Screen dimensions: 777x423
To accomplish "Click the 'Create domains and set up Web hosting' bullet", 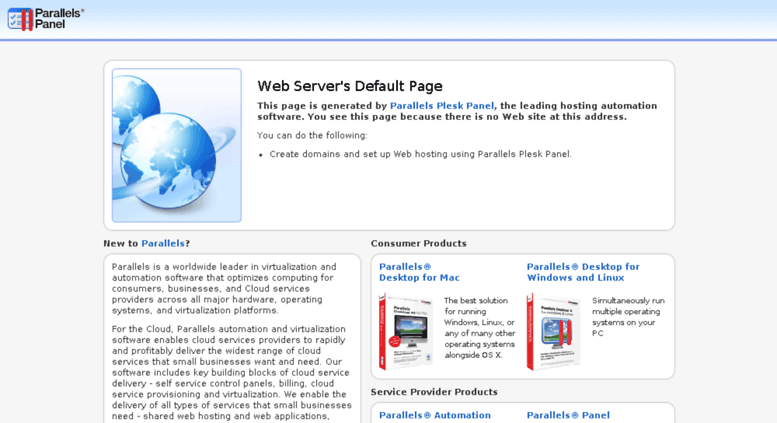I will [x=420, y=154].
